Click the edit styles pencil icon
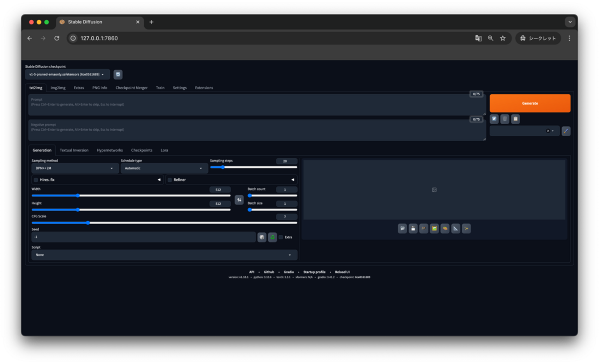The height and width of the screenshot is (364, 599). [566, 131]
